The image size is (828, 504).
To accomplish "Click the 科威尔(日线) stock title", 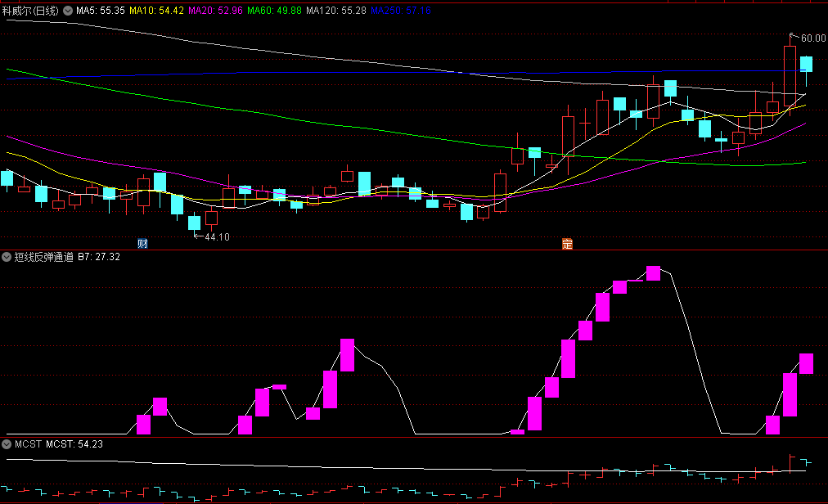I will coord(30,11).
